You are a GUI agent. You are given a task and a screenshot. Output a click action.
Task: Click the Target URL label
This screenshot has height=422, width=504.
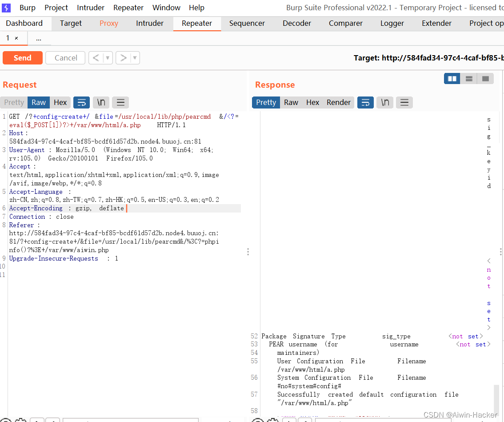click(x=428, y=58)
